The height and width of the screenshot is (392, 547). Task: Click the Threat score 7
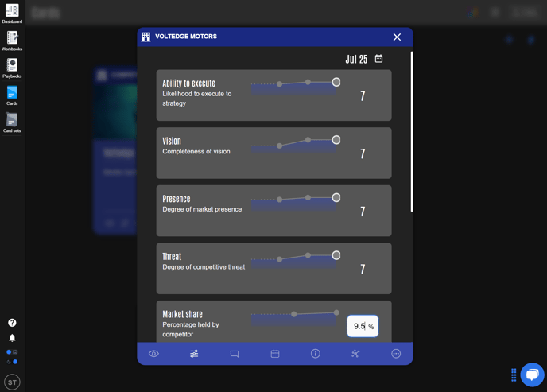point(363,269)
